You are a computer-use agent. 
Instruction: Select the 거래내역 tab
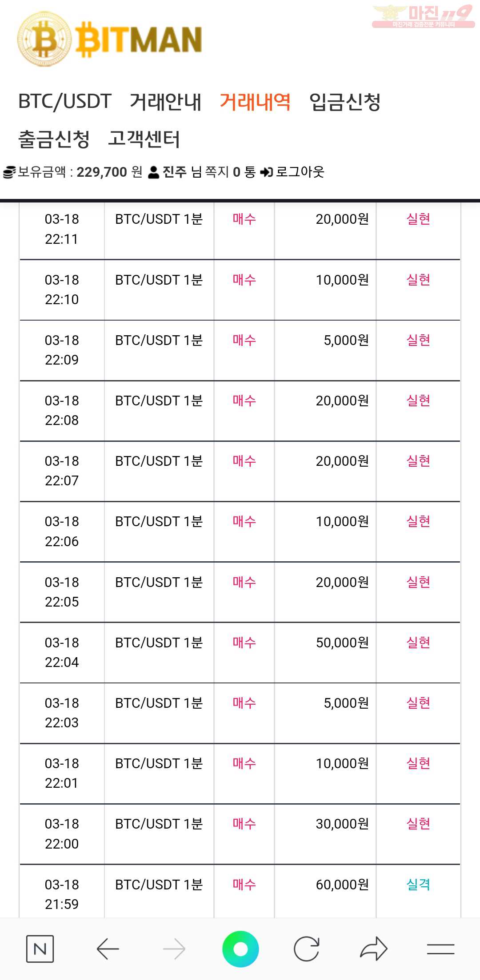255,102
